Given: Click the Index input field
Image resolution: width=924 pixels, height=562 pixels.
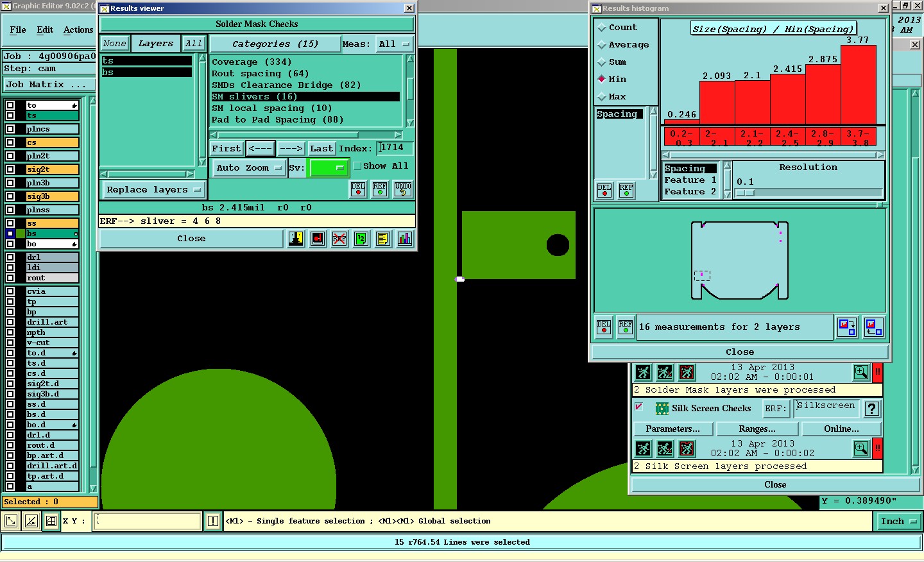Looking at the screenshot, I should pyautogui.click(x=395, y=148).
